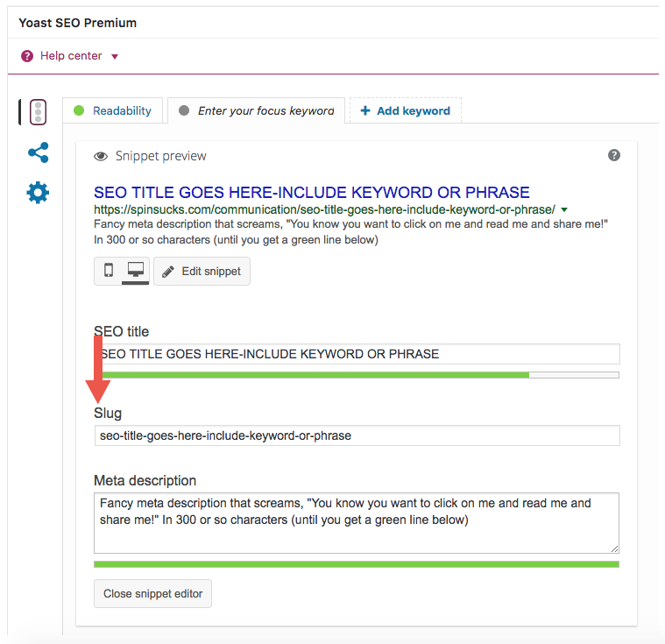Click the green Readability status dot
Viewport: 665px width, 644px height.
[79, 110]
